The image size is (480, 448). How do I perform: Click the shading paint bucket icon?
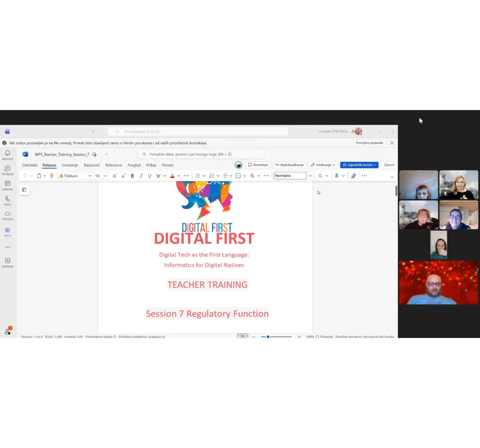coord(252,176)
